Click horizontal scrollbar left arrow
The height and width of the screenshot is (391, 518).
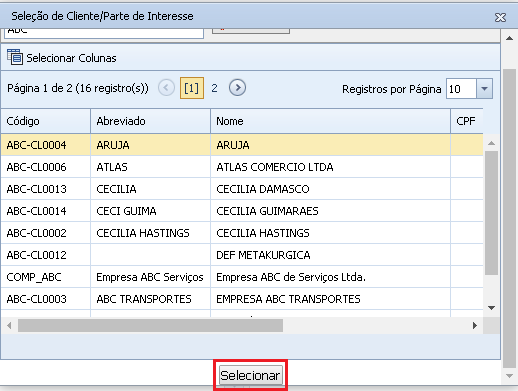point(9,325)
